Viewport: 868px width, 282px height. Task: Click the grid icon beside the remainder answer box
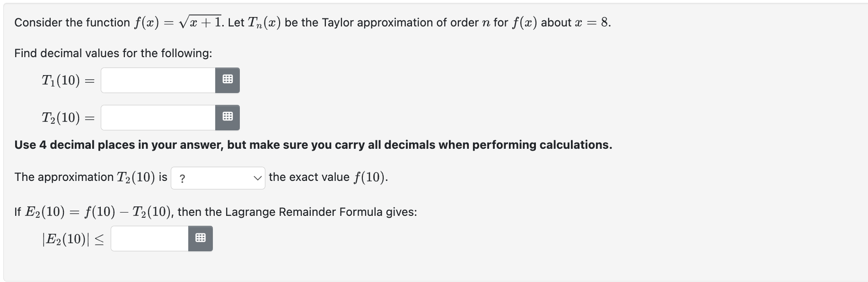coord(201,239)
